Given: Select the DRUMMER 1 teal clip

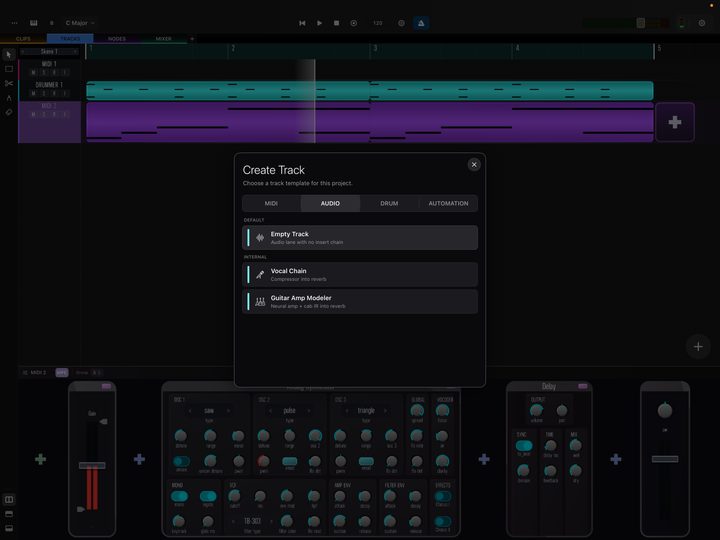Looking at the screenshot, I should coord(370,90).
